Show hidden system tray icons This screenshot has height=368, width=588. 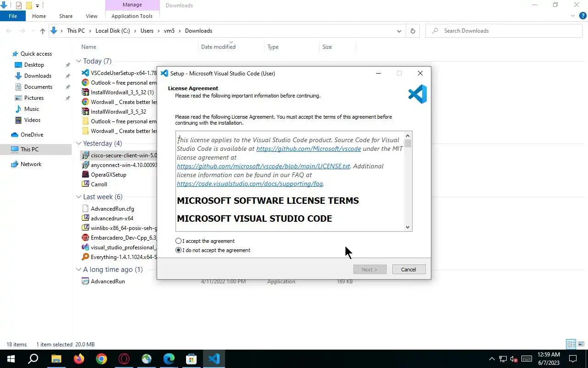[492, 359]
